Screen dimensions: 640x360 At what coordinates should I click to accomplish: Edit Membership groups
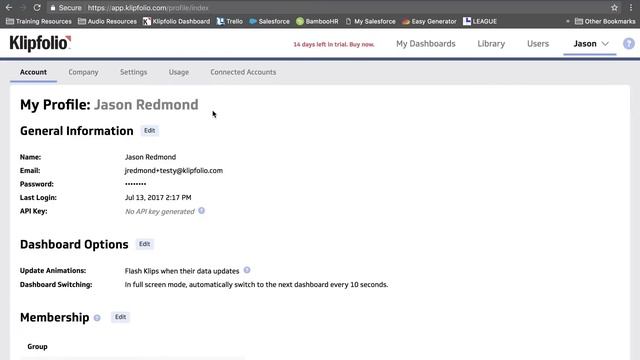click(120, 317)
